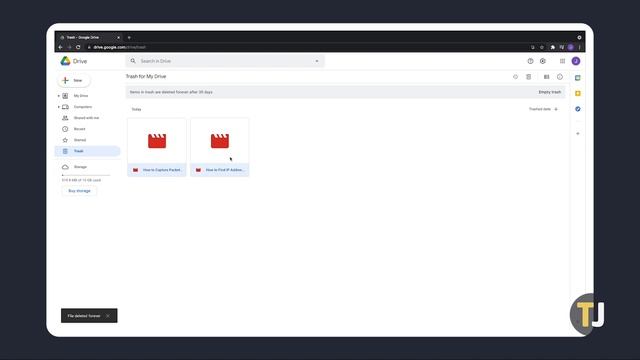Open the Calendar side panel icon
This screenshot has width=640, height=360.
[x=578, y=78]
